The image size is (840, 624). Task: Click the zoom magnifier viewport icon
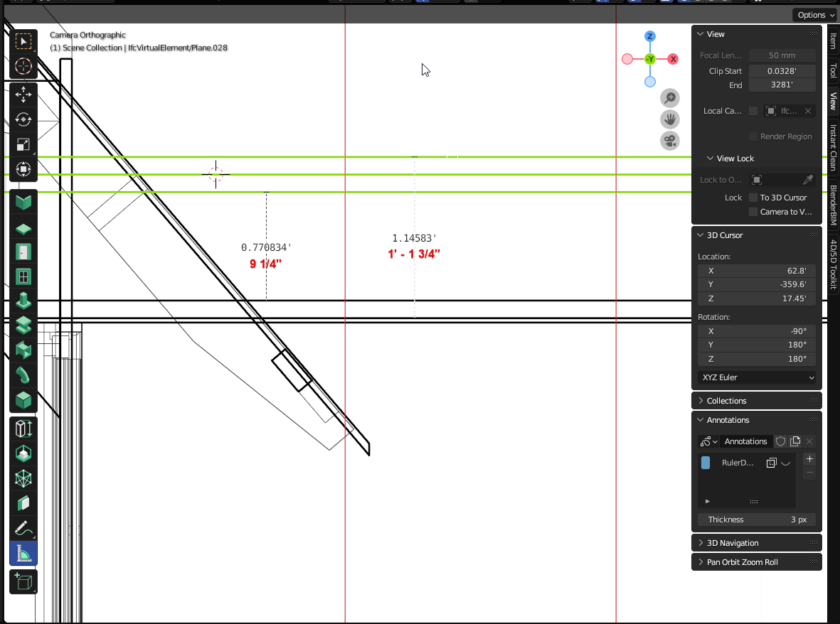click(x=669, y=99)
